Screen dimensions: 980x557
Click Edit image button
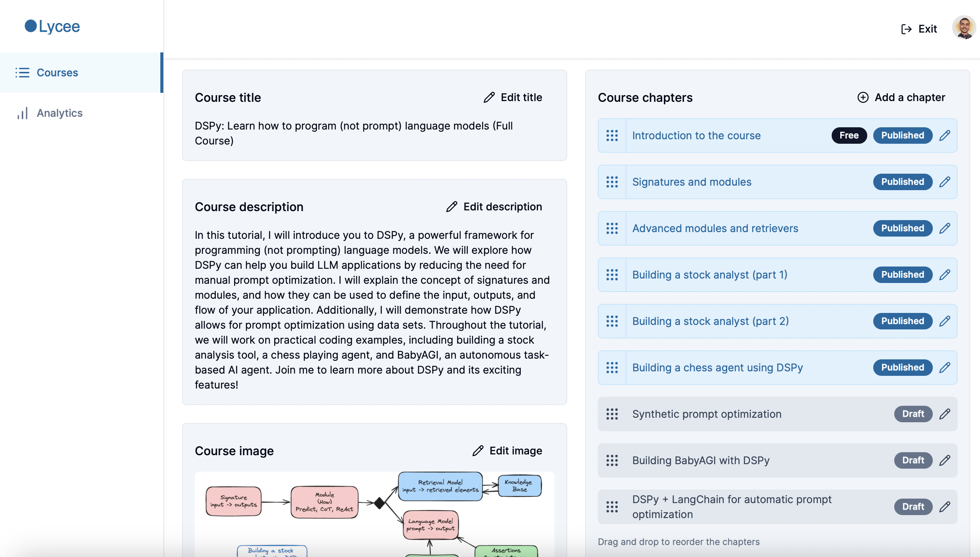(x=507, y=451)
